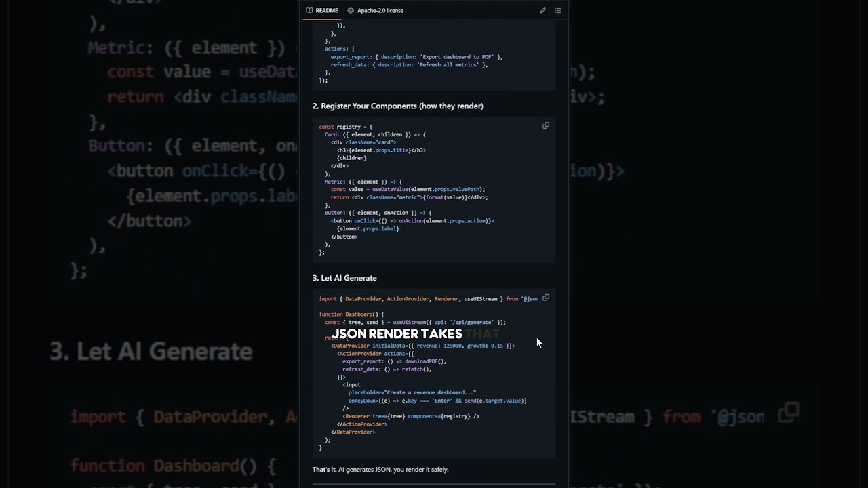Click the 'const registry = {' code line
868x488 pixels.
pos(345,127)
